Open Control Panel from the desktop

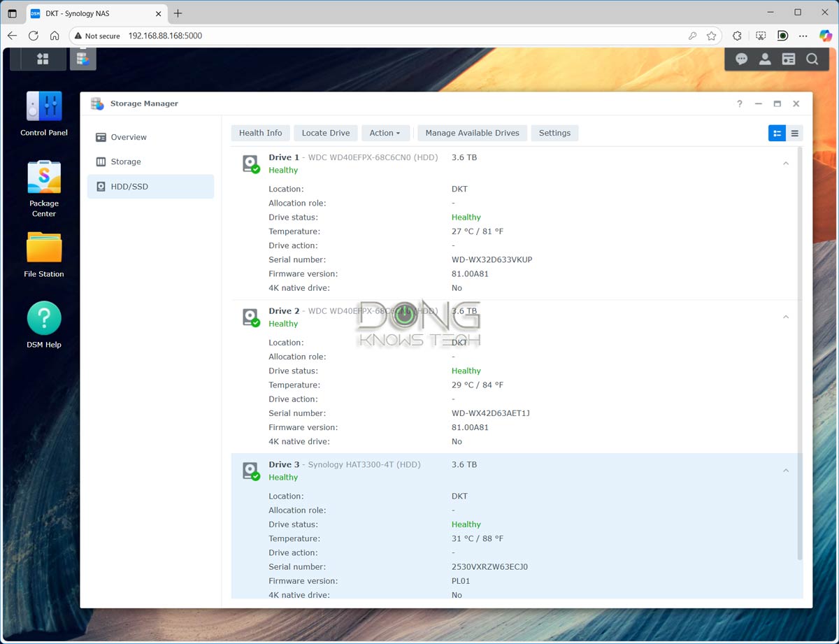43,107
